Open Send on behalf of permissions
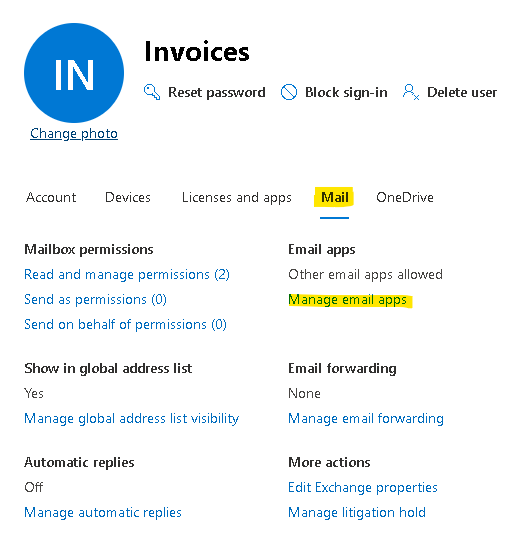Image resolution: width=527 pixels, height=559 pixels. 126,325
